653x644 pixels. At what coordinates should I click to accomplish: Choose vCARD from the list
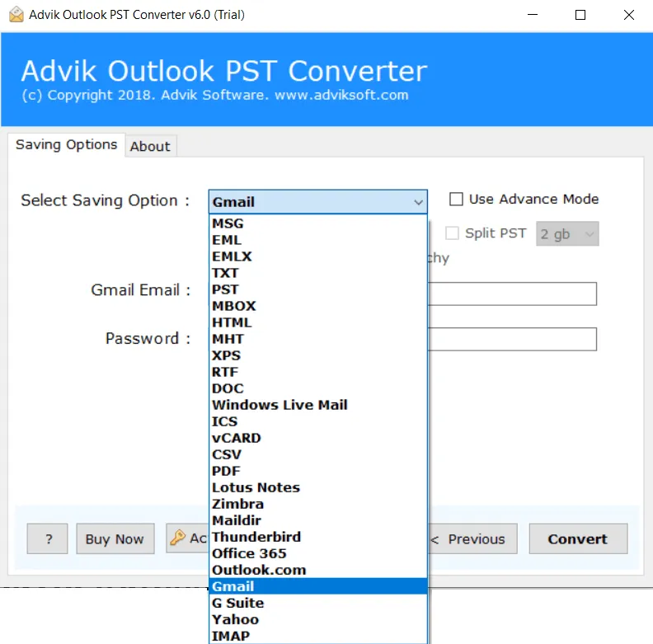(318, 438)
